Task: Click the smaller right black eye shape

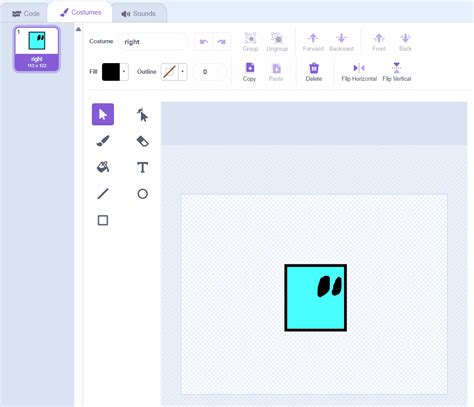Action: point(337,286)
